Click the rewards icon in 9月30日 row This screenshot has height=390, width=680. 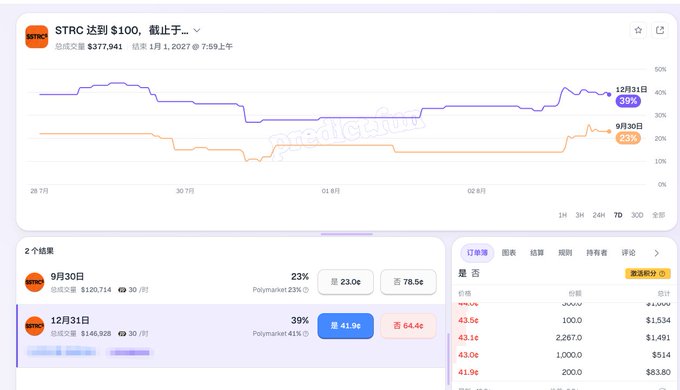click(x=122, y=290)
